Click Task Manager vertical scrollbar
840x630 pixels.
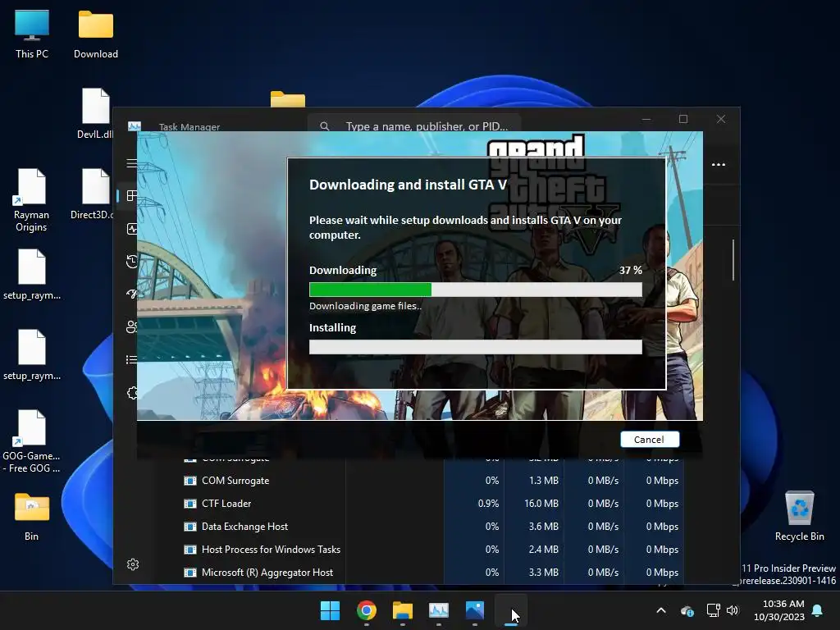coord(733,260)
